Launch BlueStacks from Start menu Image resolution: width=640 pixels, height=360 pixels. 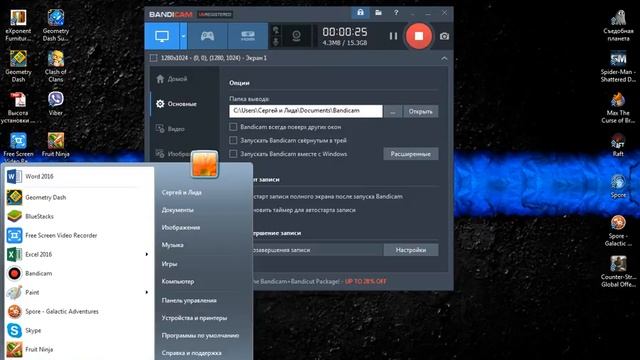79,216
